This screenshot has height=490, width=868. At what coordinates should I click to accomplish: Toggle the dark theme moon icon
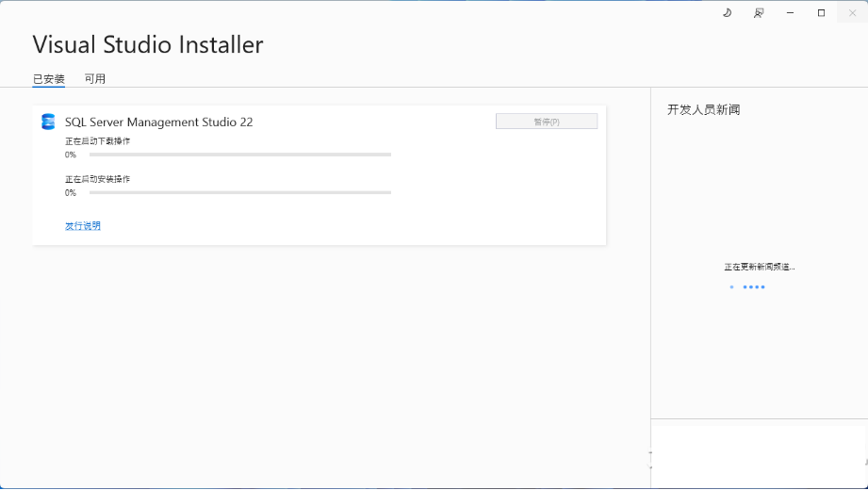pyautogui.click(x=728, y=13)
